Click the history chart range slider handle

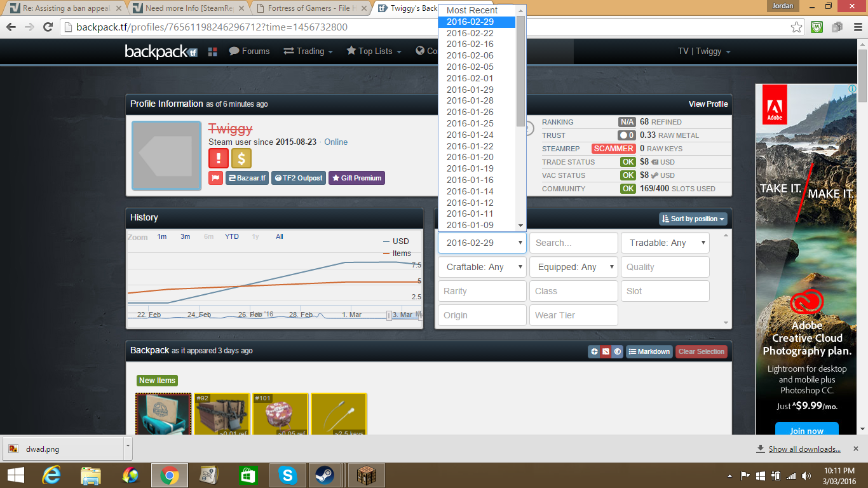coord(390,316)
